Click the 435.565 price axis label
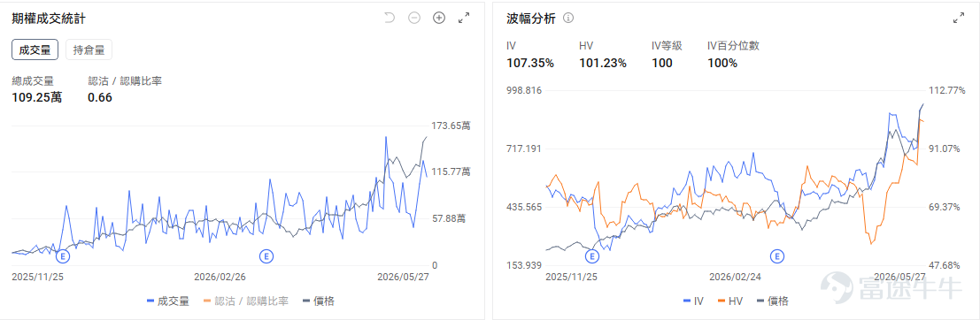The height and width of the screenshot is (320, 980). pyautogui.click(x=524, y=207)
